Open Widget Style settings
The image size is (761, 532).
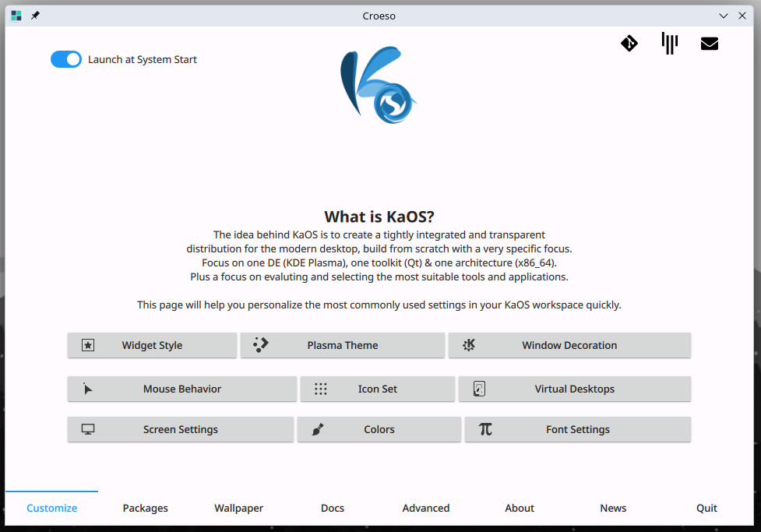coord(152,345)
